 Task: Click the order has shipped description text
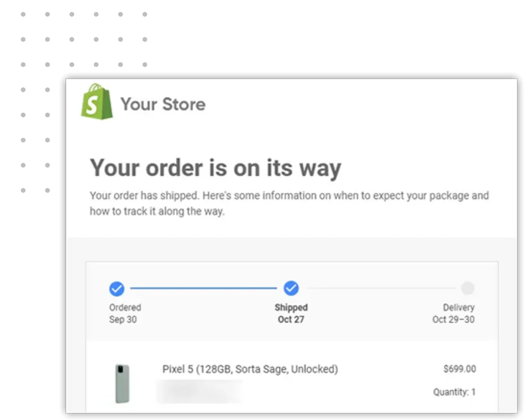(289, 195)
